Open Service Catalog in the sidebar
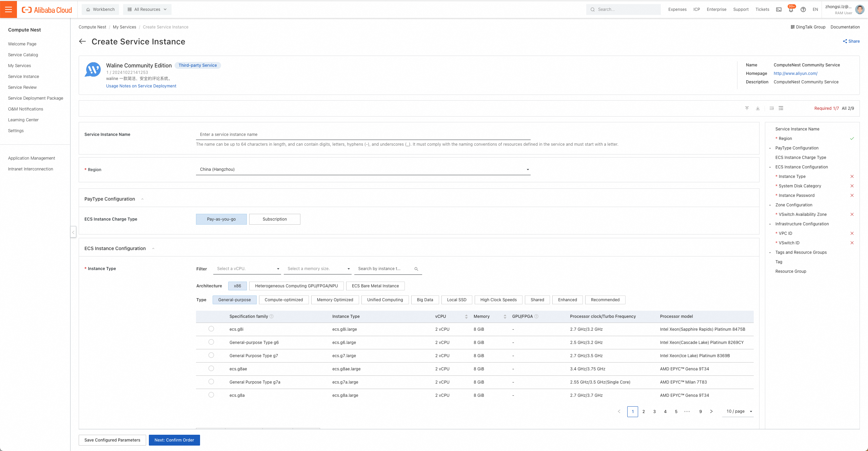 [23, 55]
